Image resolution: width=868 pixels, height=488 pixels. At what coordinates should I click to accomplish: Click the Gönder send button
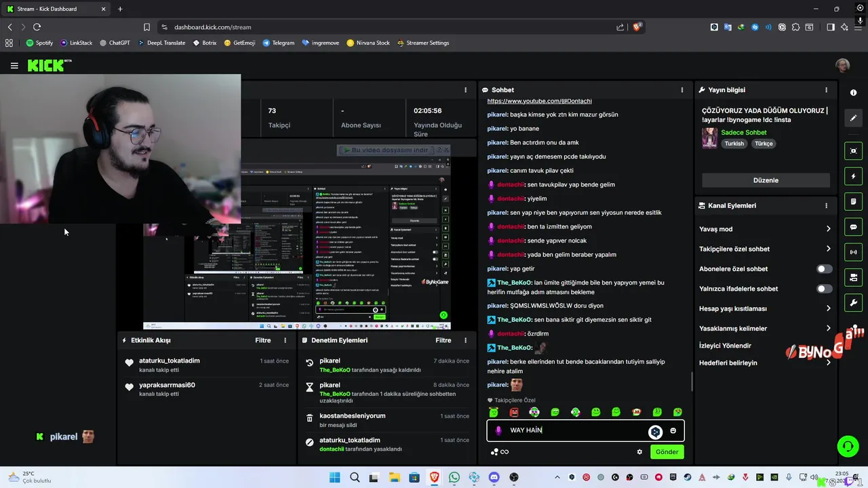point(667,452)
